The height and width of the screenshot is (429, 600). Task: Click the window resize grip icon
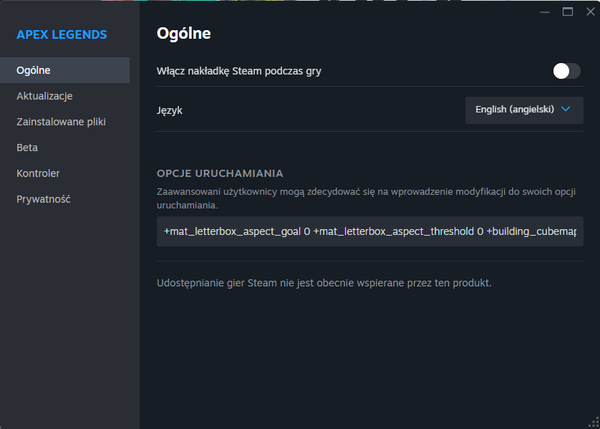tap(593, 422)
